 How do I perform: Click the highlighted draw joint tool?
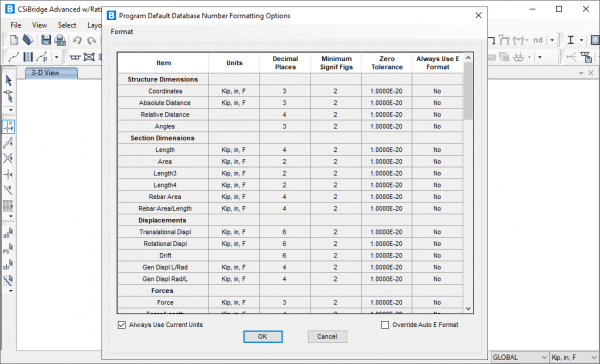[8, 127]
